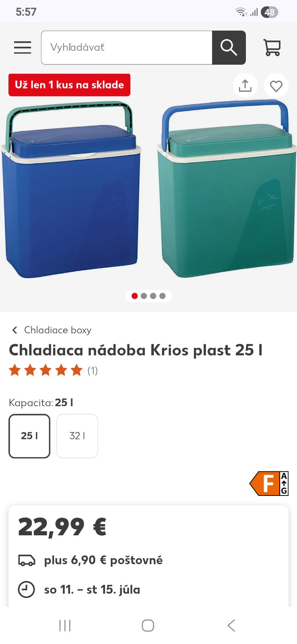
Task: Open the energy class F label
Action: click(269, 483)
